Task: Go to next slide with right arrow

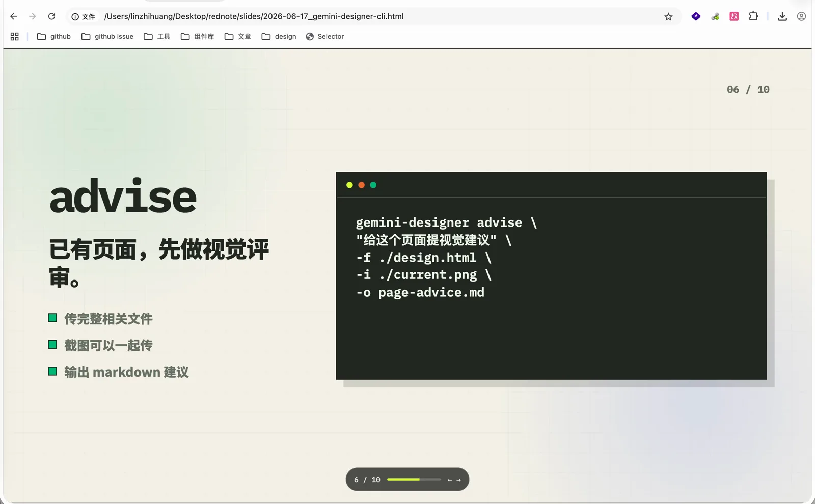Action: click(x=458, y=480)
